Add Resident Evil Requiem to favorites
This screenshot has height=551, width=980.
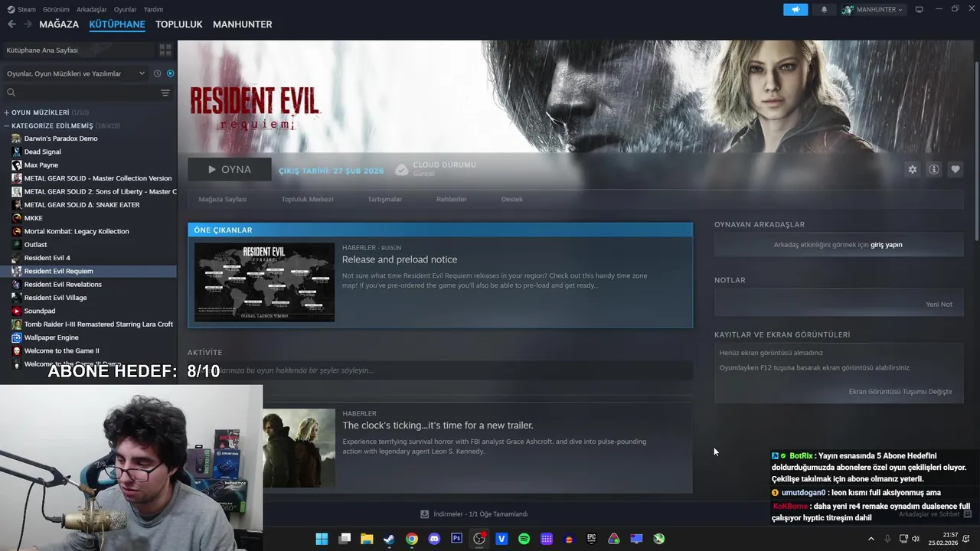(955, 169)
